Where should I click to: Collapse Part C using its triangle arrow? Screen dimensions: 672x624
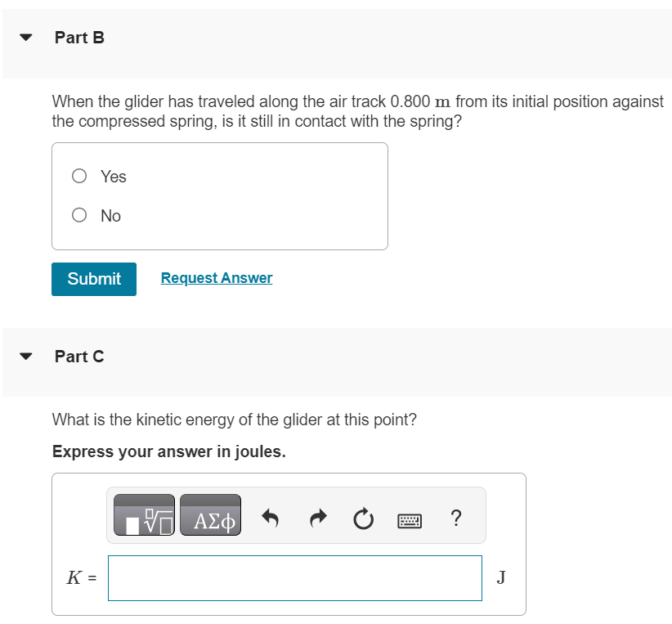(x=26, y=357)
